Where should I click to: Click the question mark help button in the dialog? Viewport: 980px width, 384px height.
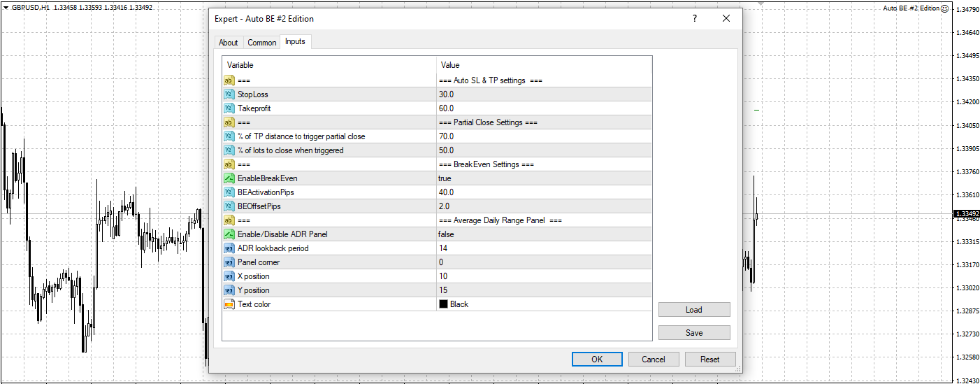[x=695, y=19]
